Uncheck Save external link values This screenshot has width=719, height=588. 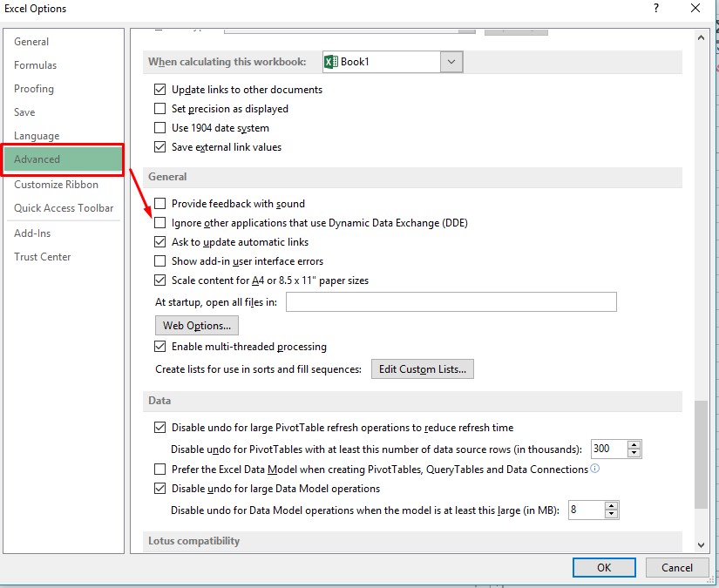click(159, 146)
